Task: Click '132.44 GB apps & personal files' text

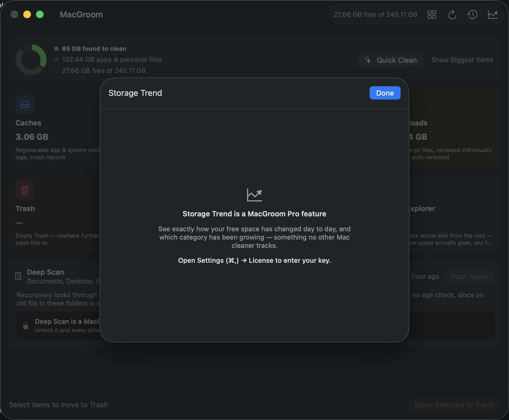Action: pyautogui.click(x=112, y=60)
